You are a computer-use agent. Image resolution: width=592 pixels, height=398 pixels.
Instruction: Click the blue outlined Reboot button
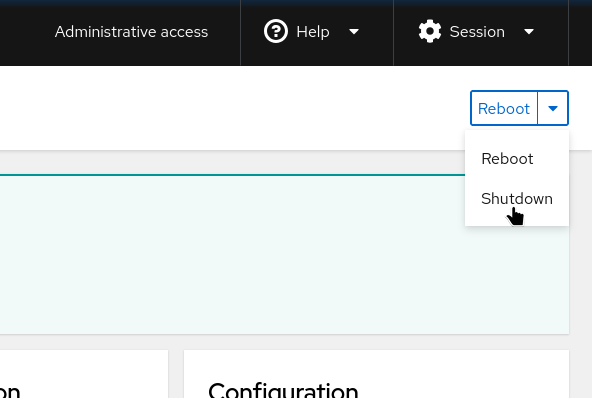[504, 108]
